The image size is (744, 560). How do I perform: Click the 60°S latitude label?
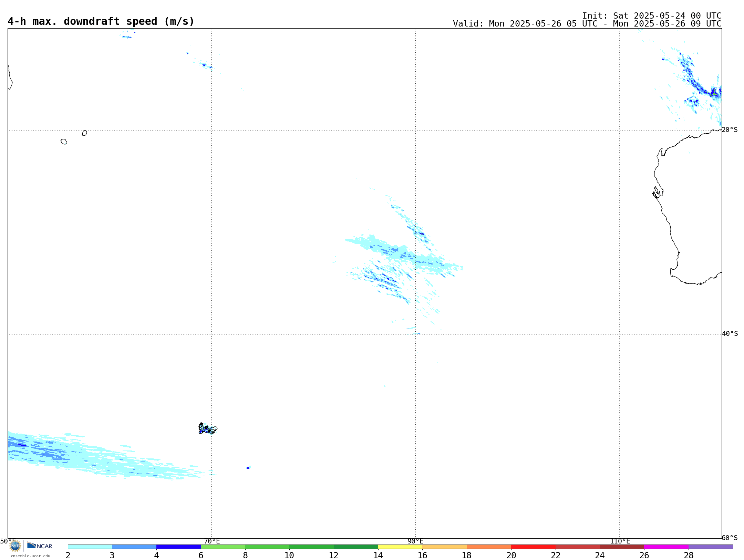tap(730, 538)
